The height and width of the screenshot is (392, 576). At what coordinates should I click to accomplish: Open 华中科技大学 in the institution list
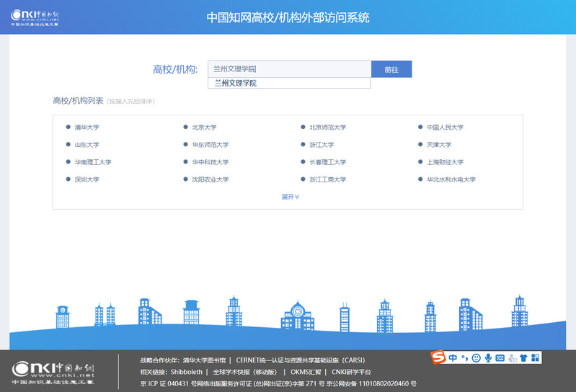click(210, 162)
